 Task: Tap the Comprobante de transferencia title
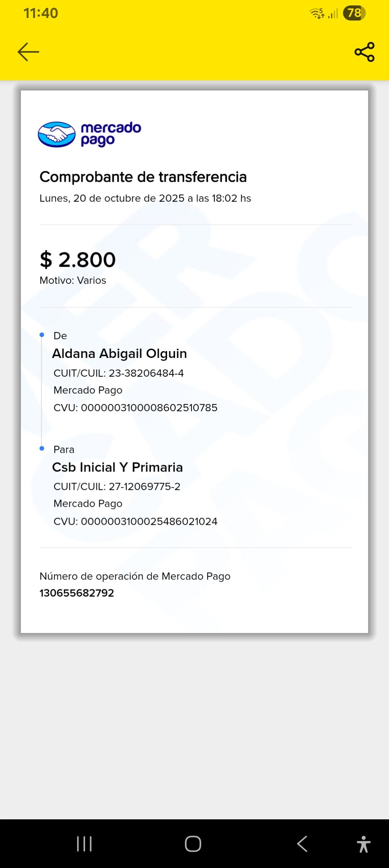[143, 177]
